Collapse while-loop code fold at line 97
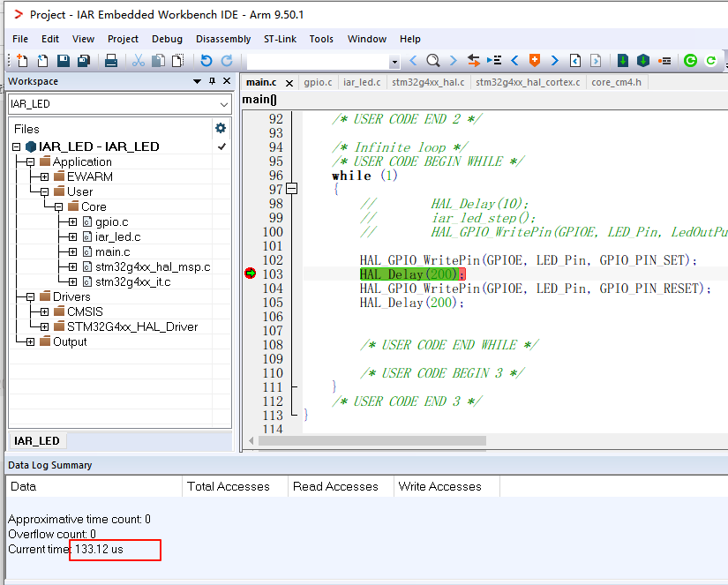728x585 pixels. 291,189
